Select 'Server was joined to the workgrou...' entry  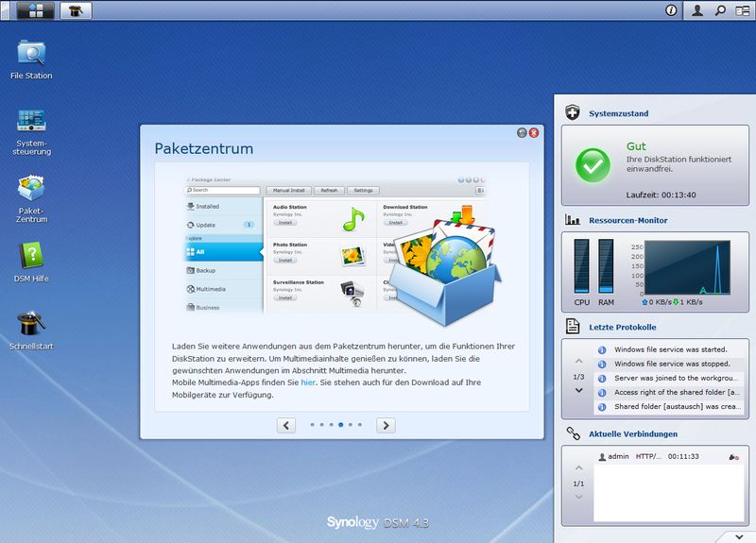[669, 379]
